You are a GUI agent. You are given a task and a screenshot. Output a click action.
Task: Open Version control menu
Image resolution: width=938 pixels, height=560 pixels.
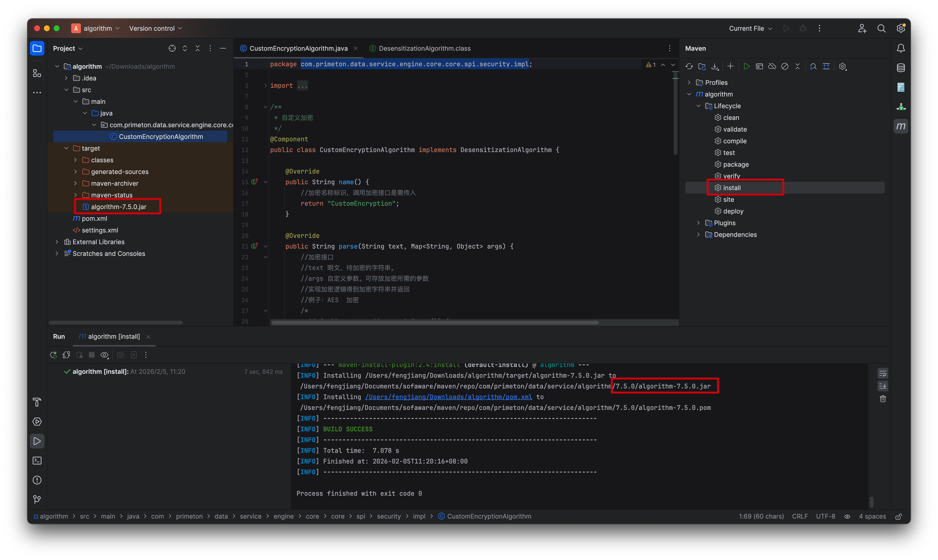(x=155, y=28)
